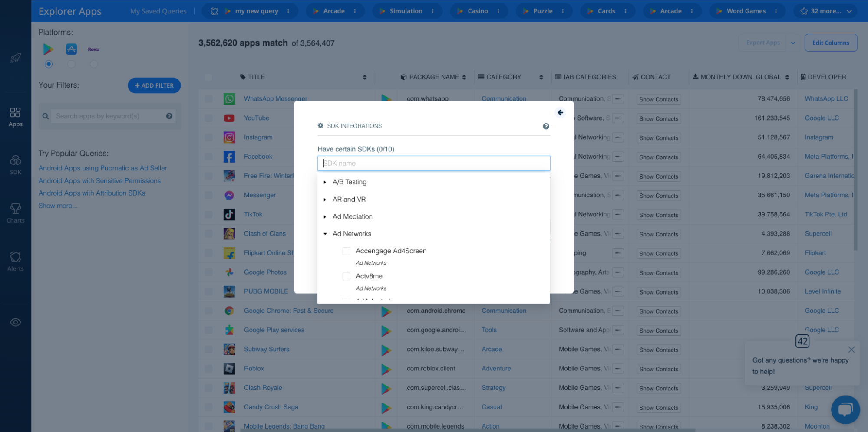The height and width of the screenshot is (432, 868).
Task: Click the Facebook app icon
Action: click(x=229, y=157)
